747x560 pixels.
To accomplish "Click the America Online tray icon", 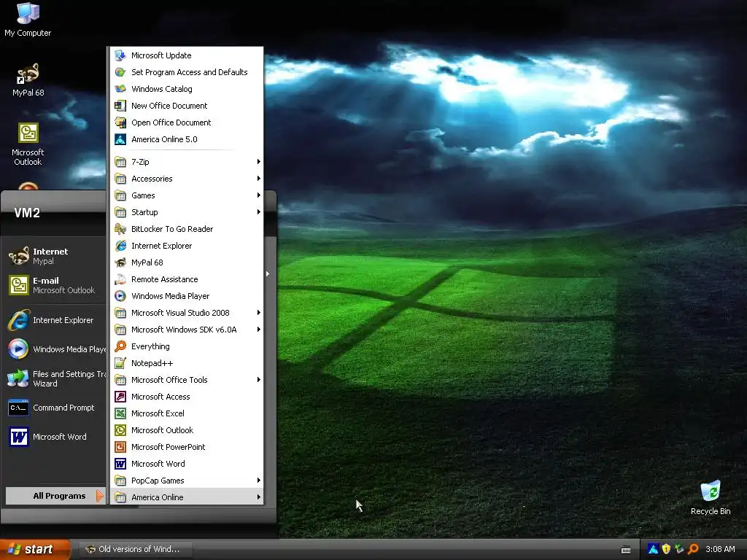I will 653,549.
